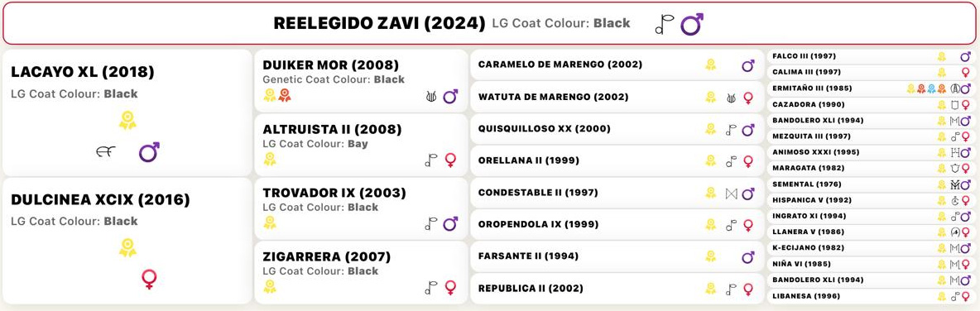
Task: Click the female symbol in ALTRUISTA II card
Action: click(x=450, y=160)
